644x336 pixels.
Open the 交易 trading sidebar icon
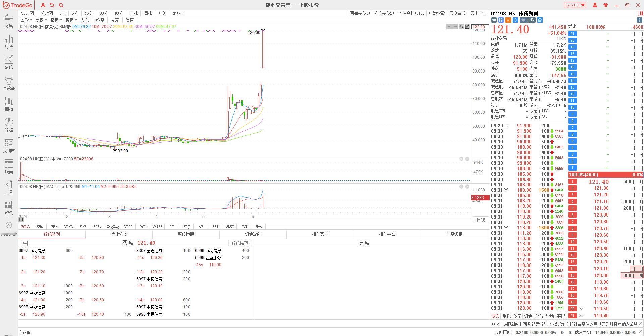click(9, 21)
